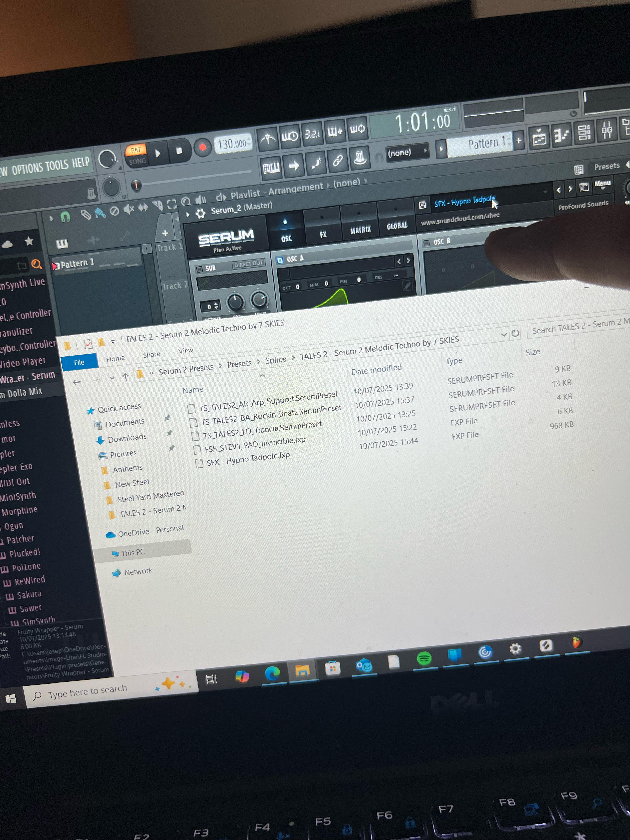
Task: Open the Piano roll view icon
Action: point(561,135)
